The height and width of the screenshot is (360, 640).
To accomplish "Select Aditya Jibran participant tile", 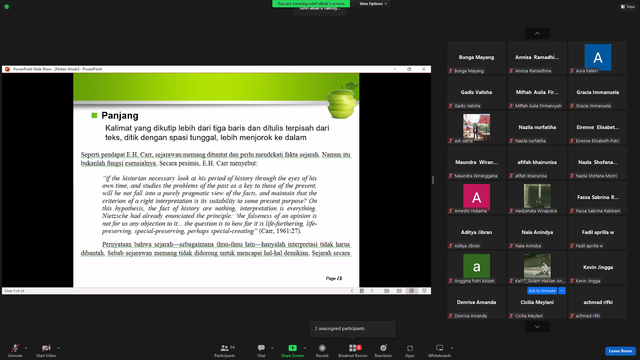I will (476, 232).
